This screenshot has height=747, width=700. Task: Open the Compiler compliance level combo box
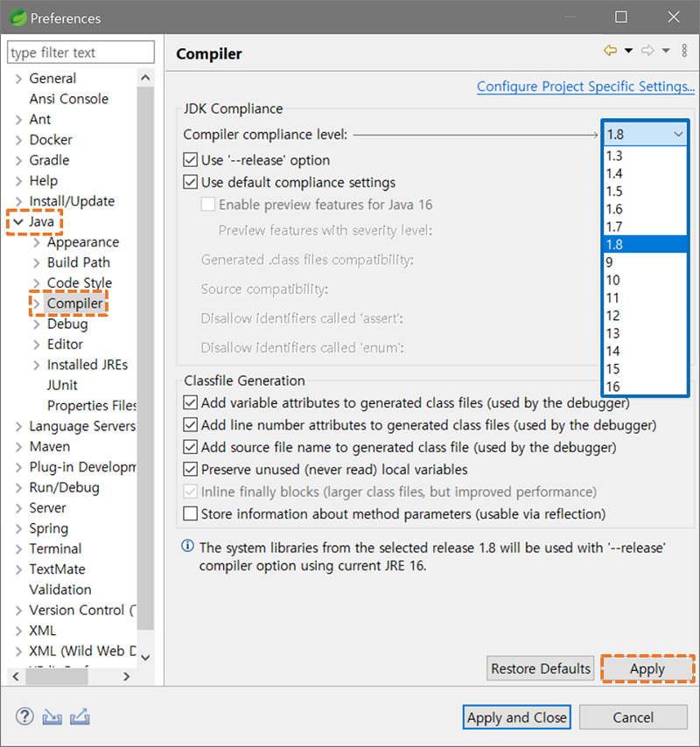click(645, 135)
